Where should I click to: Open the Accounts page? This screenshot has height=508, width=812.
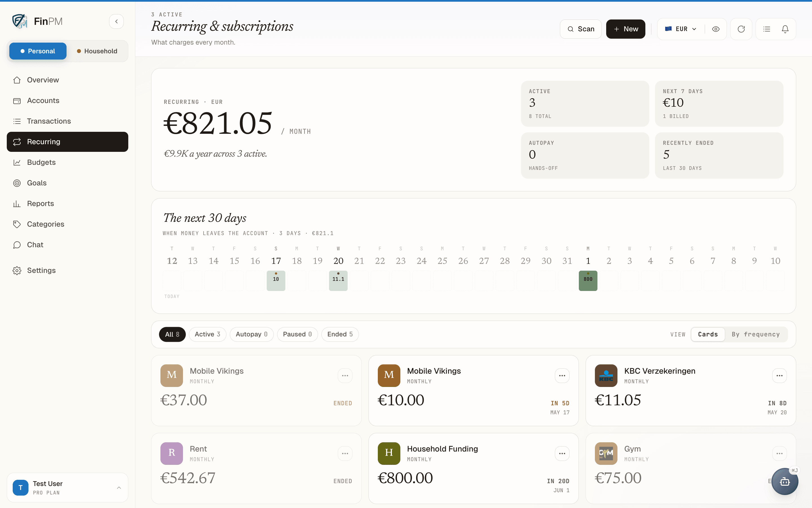click(x=67, y=100)
